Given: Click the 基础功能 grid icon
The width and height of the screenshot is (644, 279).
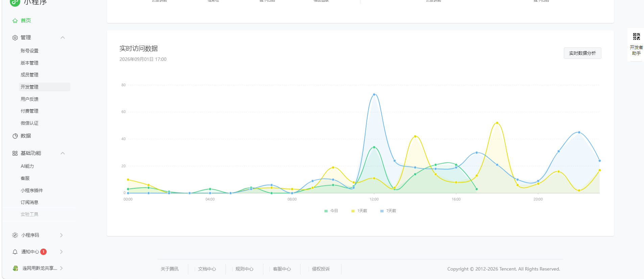Looking at the screenshot, I should (x=15, y=153).
